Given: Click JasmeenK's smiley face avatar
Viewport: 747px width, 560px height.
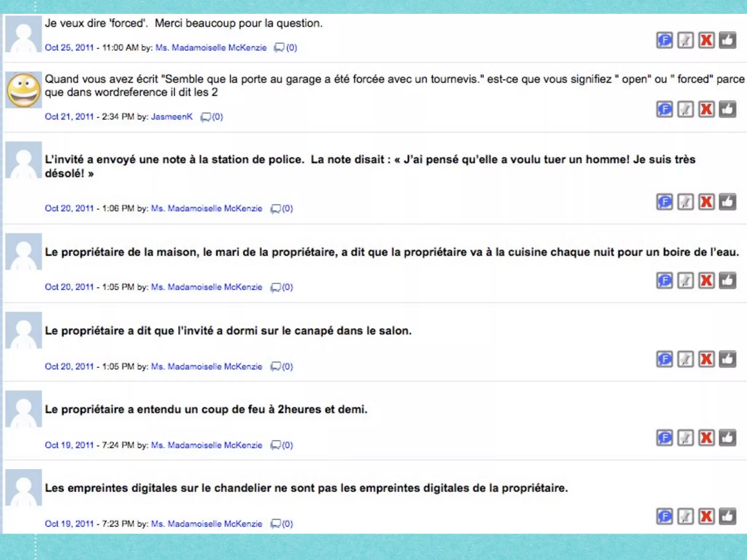Looking at the screenshot, I should point(24,90).
